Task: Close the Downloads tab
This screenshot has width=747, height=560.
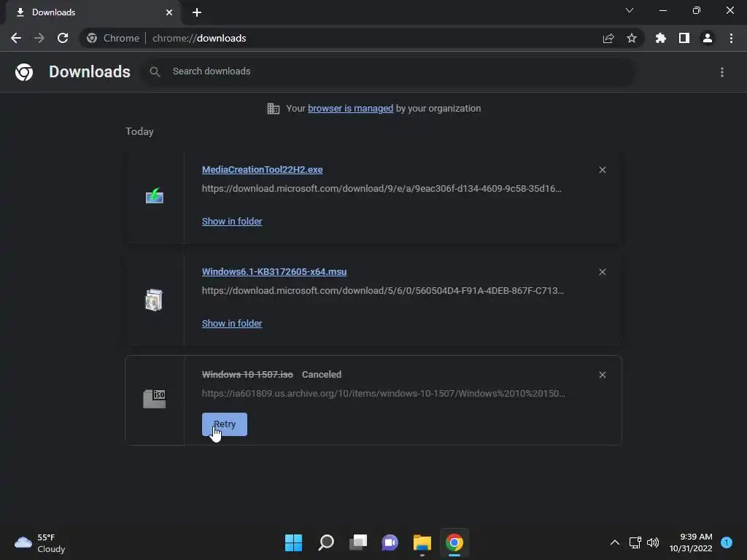Action: click(x=169, y=12)
